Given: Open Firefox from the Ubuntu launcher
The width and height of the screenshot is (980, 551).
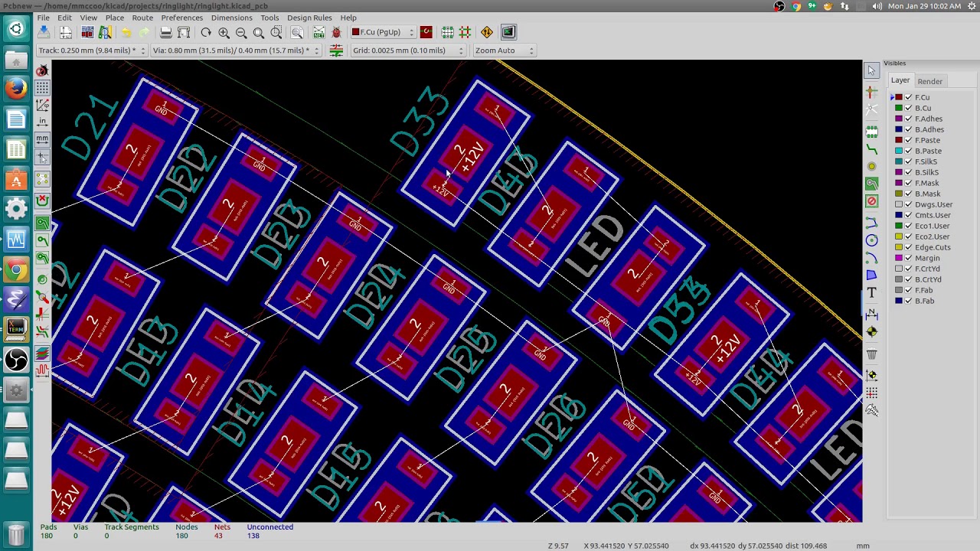Looking at the screenshot, I should pyautogui.click(x=16, y=89).
